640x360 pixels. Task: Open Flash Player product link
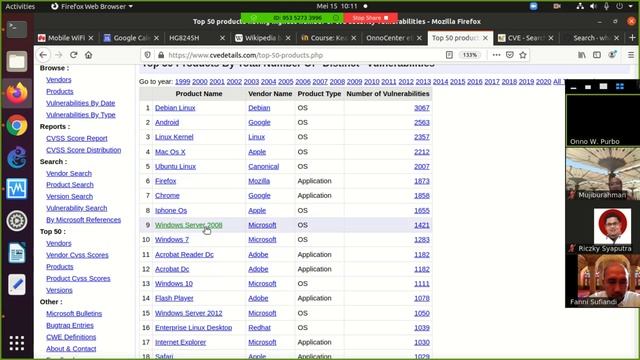coord(174,298)
